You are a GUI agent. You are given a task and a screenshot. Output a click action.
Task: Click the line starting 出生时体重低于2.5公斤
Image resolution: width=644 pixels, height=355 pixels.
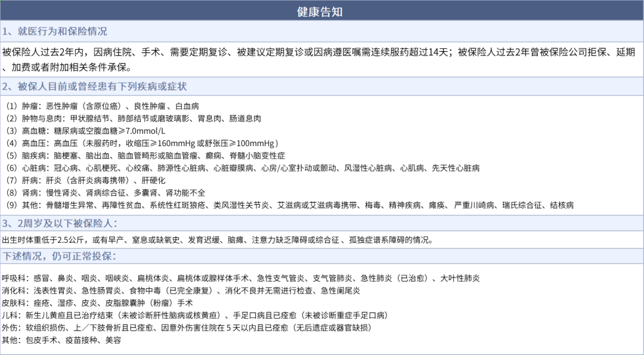point(218,240)
